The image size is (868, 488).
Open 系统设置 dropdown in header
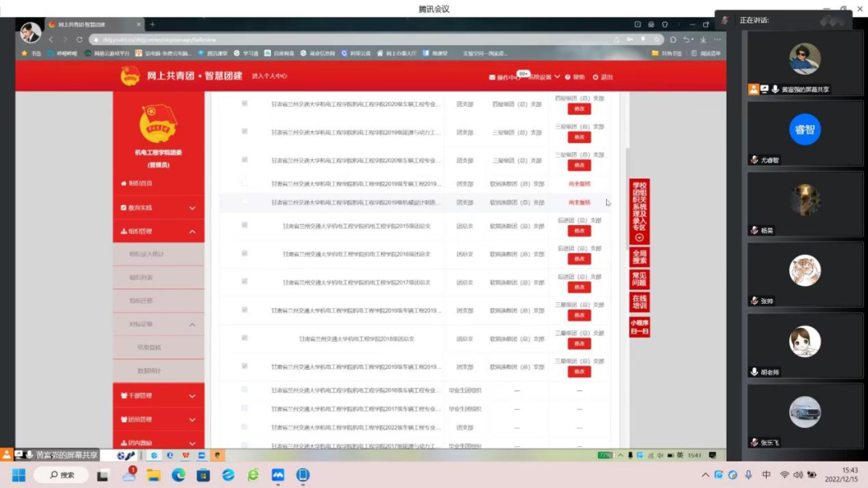coord(543,77)
